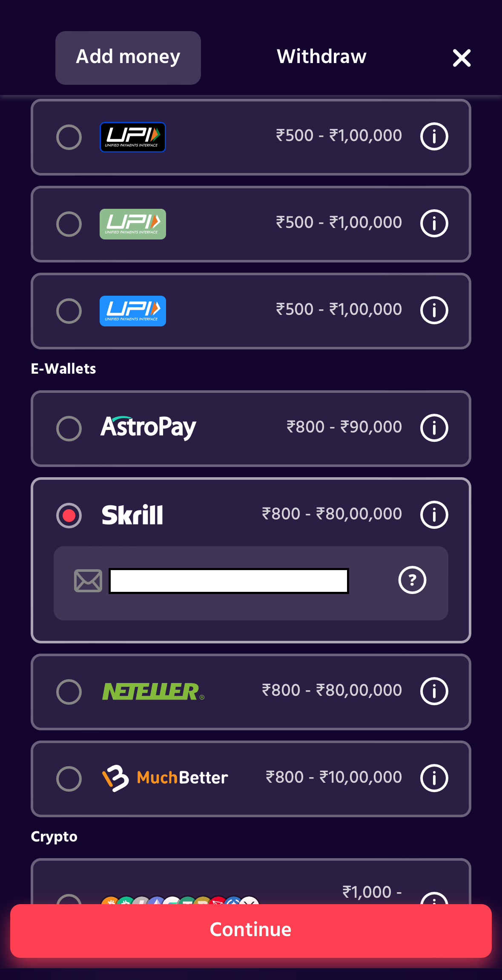Choose the first UPI payment option
502x980 pixels.
pyautogui.click(x=69, y=136)
